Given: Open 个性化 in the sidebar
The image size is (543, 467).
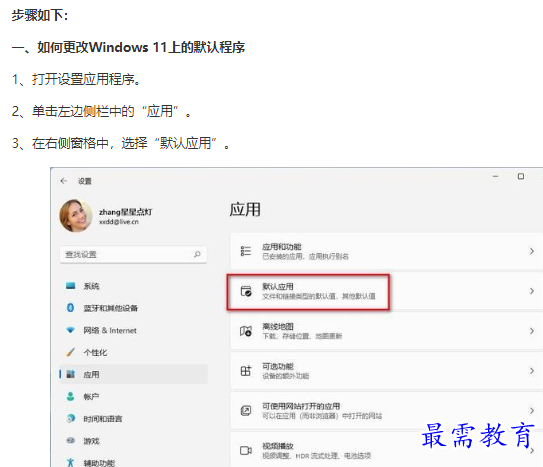Looking at the screenshot, I should (x=95, y=352).
